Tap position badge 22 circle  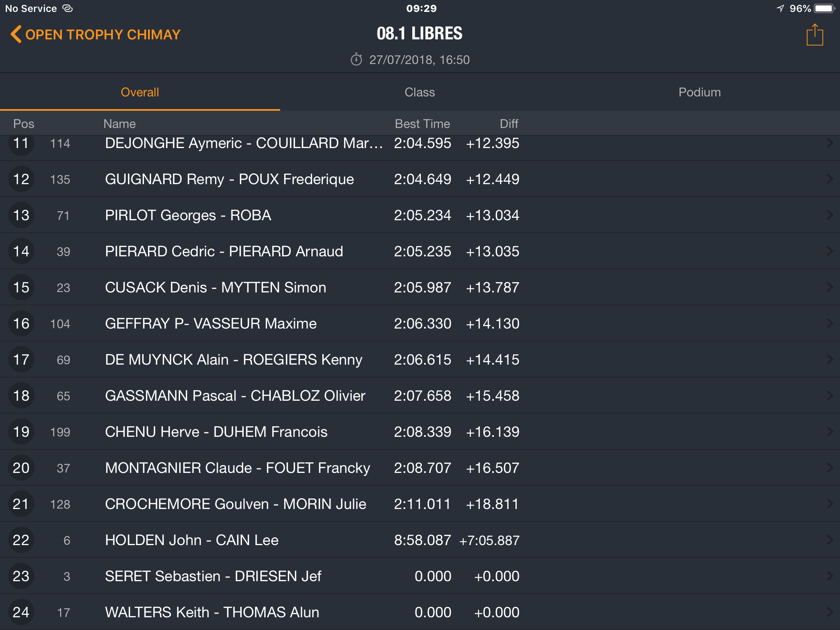tap(21, 540)
